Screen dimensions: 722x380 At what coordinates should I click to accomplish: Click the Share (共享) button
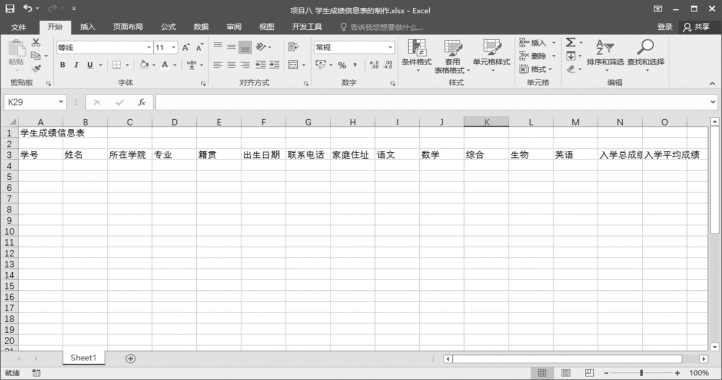[x=697, y=27]
